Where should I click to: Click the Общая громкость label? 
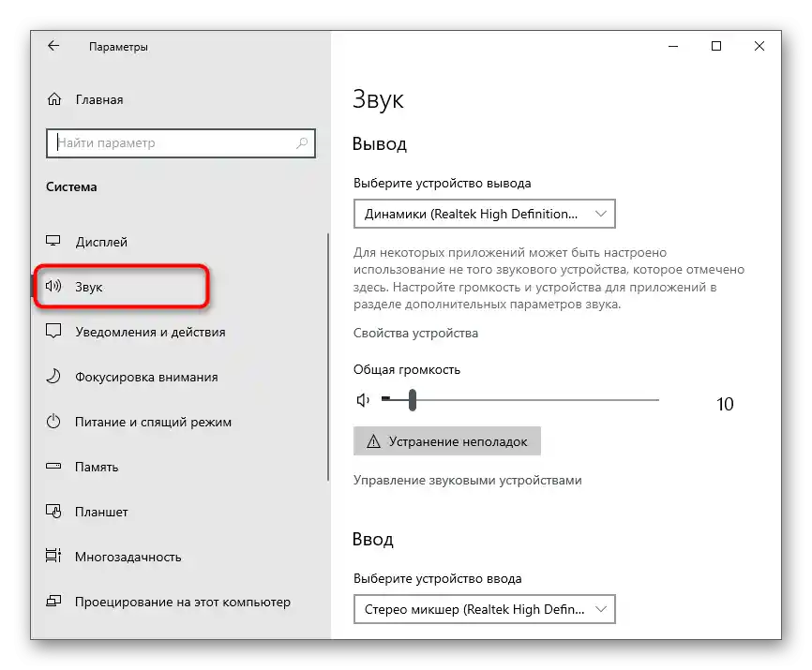coord(407,369)
